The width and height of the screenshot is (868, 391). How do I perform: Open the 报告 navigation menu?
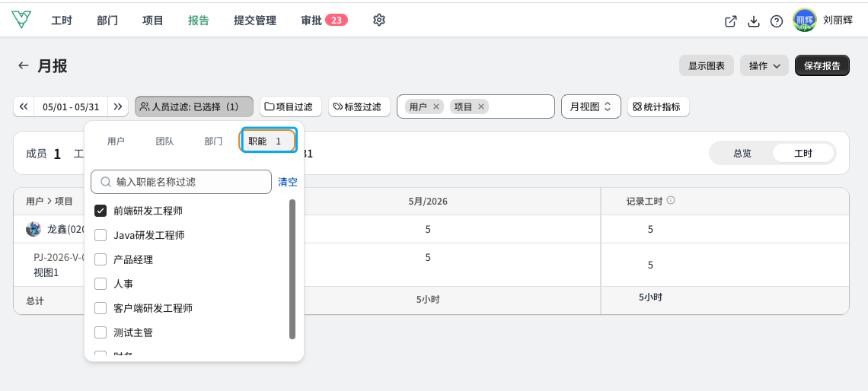(x=198, y=21)
